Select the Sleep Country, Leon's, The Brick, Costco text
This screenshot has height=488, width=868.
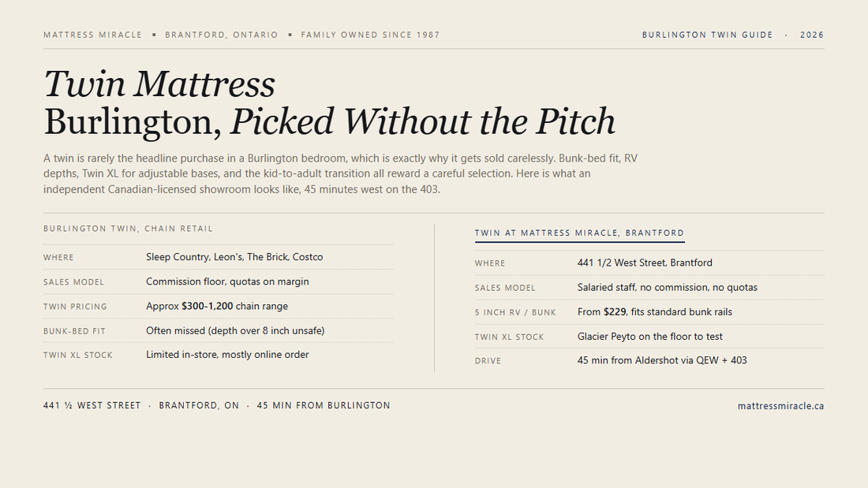234,257
